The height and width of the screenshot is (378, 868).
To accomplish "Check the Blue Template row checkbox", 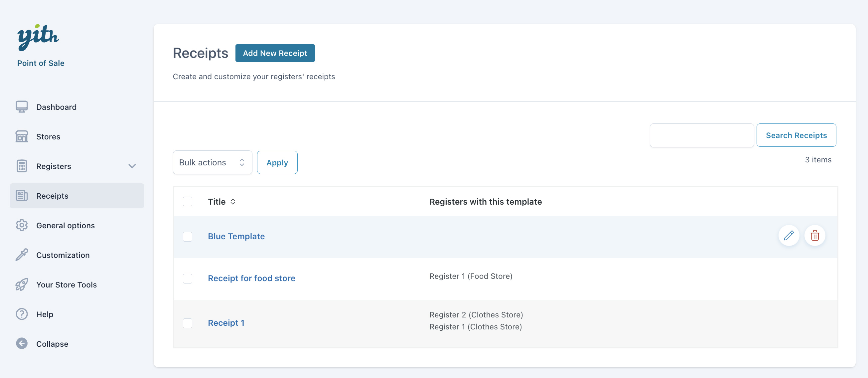I will click(x=187, y=236).
